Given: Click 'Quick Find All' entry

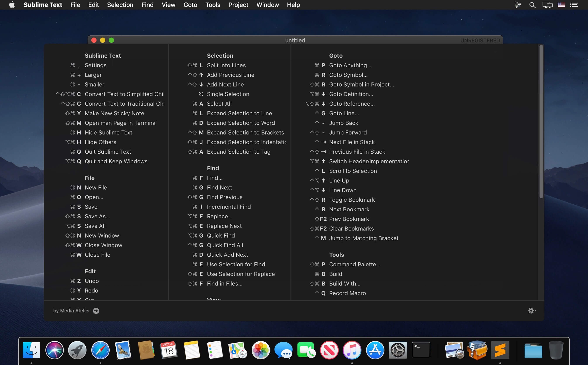Looking at the screenshot, I should point(225,245).
